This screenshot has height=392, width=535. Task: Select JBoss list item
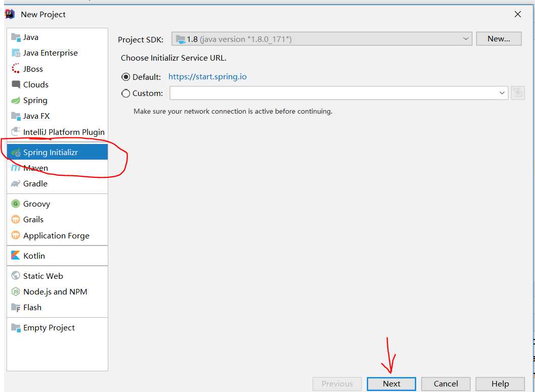(x=57, y=69)
